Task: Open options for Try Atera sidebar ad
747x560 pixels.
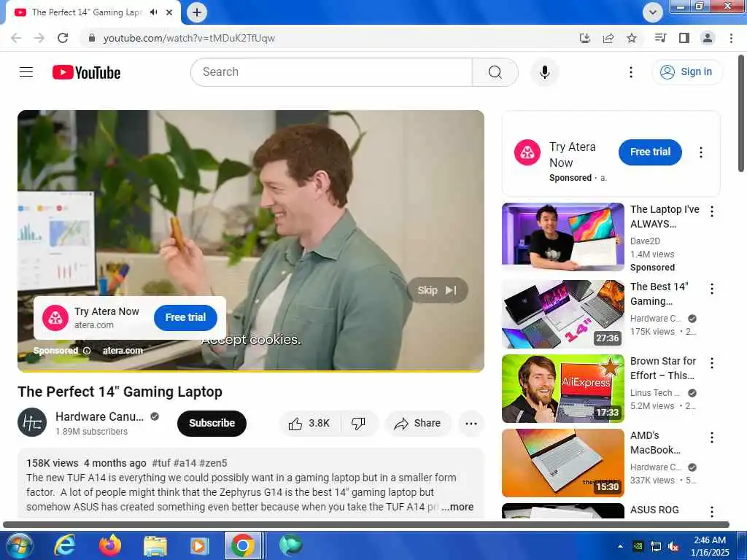Action: coord(700,152)
